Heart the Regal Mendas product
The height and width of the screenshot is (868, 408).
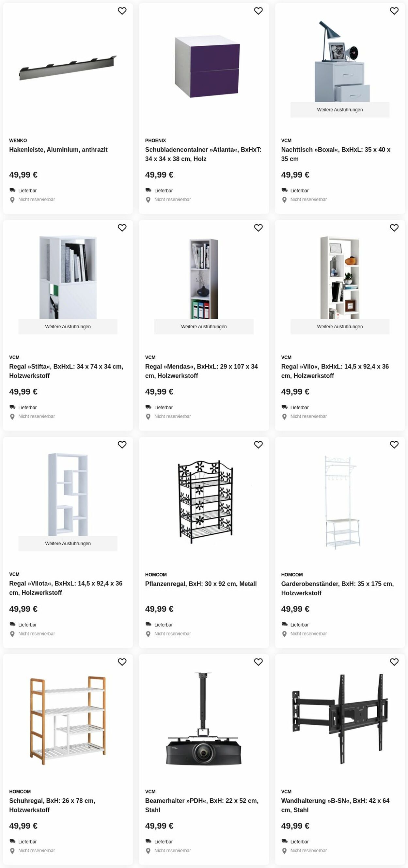258,228
